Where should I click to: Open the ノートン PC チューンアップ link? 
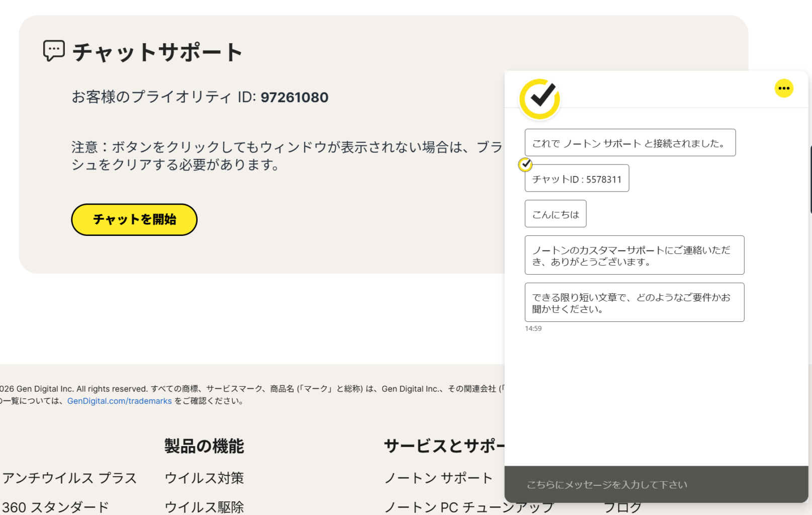[468, 508]
